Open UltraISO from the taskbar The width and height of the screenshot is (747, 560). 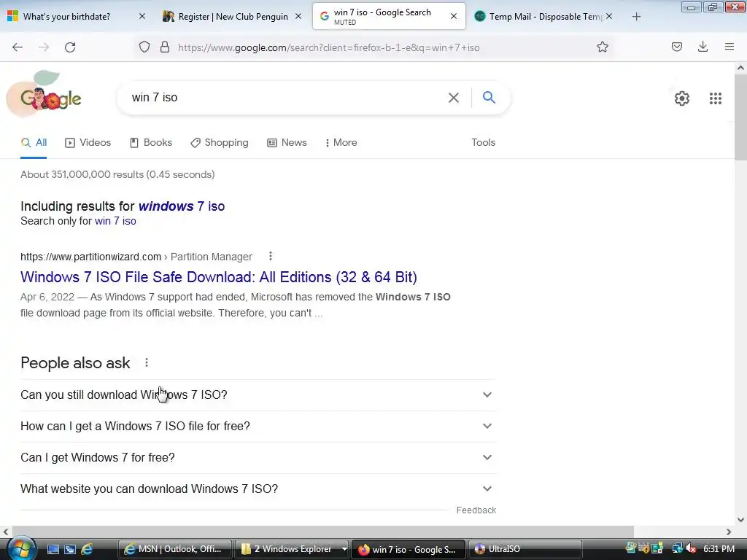(x=525, y=549)
